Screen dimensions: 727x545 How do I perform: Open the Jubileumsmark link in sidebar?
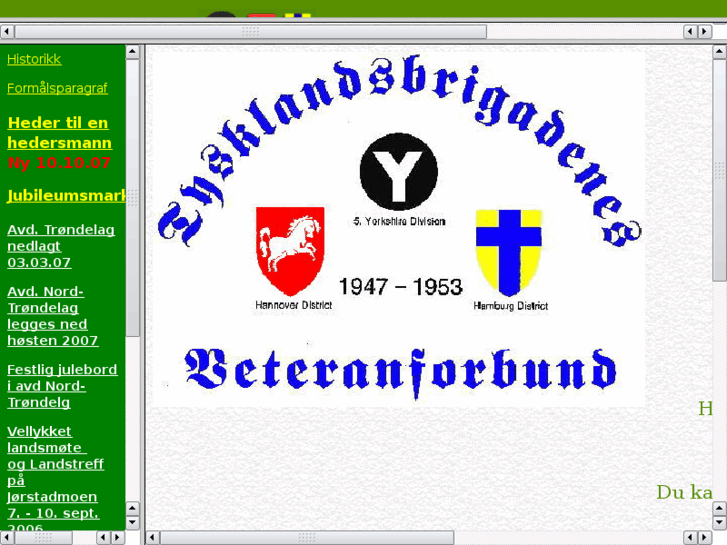click(x=66, y=196)
